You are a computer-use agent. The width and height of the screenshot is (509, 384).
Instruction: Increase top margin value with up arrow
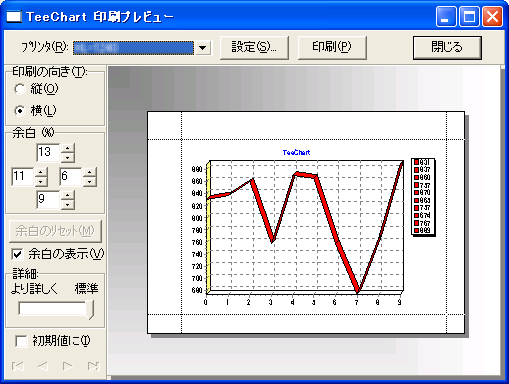coord(68,148)
